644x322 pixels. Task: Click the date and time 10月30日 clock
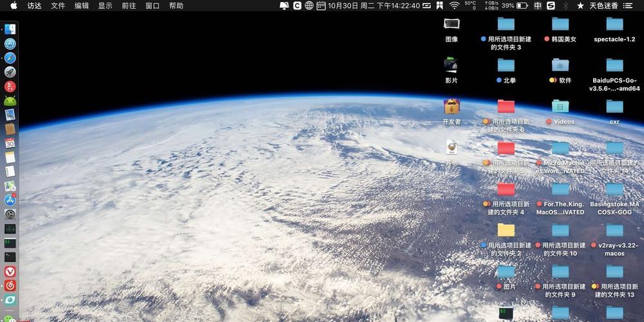pos(374,6)
